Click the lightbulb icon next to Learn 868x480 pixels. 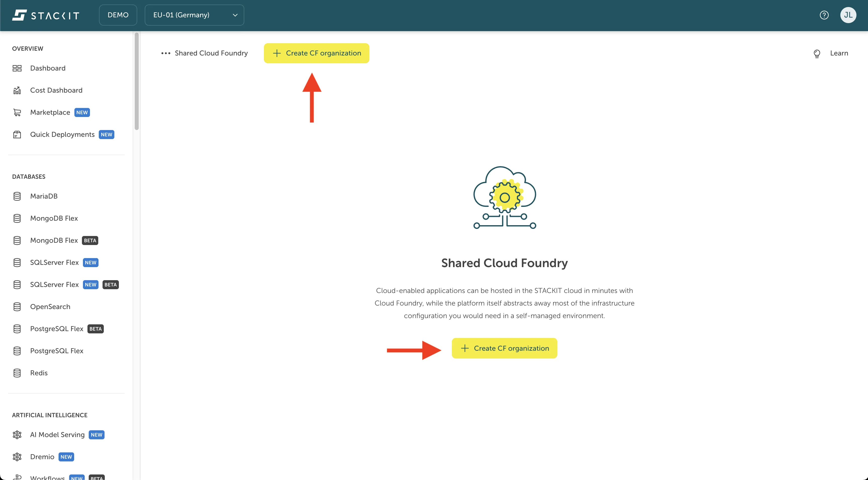pos(817,53)
